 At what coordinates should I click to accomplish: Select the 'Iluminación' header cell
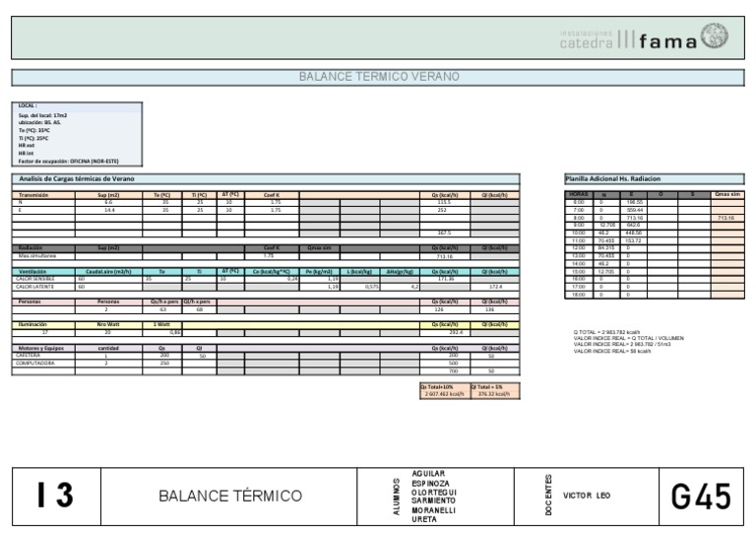coord(45,324)
